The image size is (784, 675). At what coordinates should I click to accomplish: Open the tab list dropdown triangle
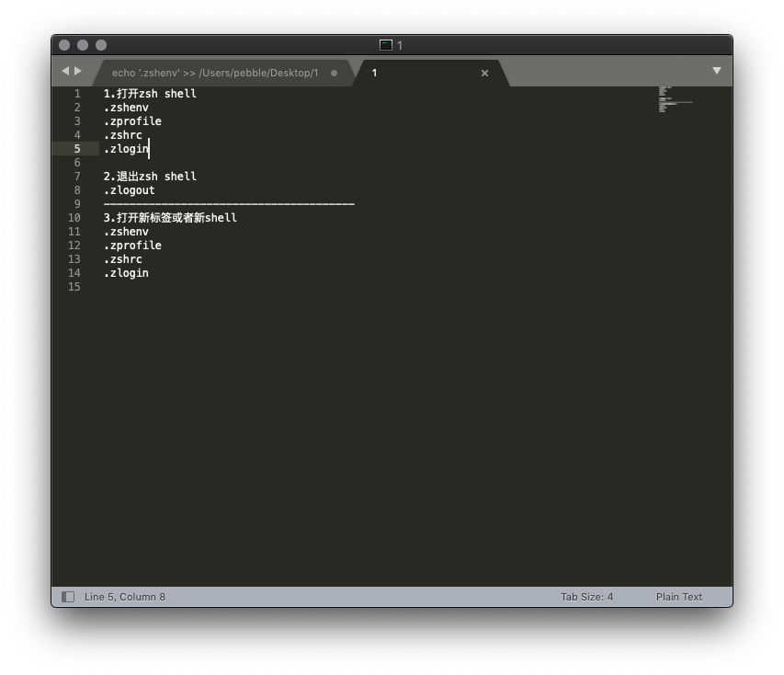coord(717,71)
